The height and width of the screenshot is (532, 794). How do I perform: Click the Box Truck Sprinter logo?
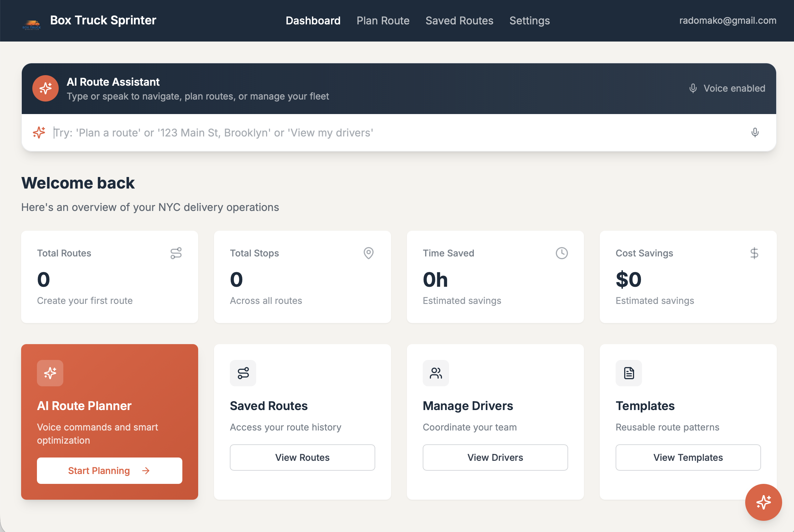pos(32,20)
